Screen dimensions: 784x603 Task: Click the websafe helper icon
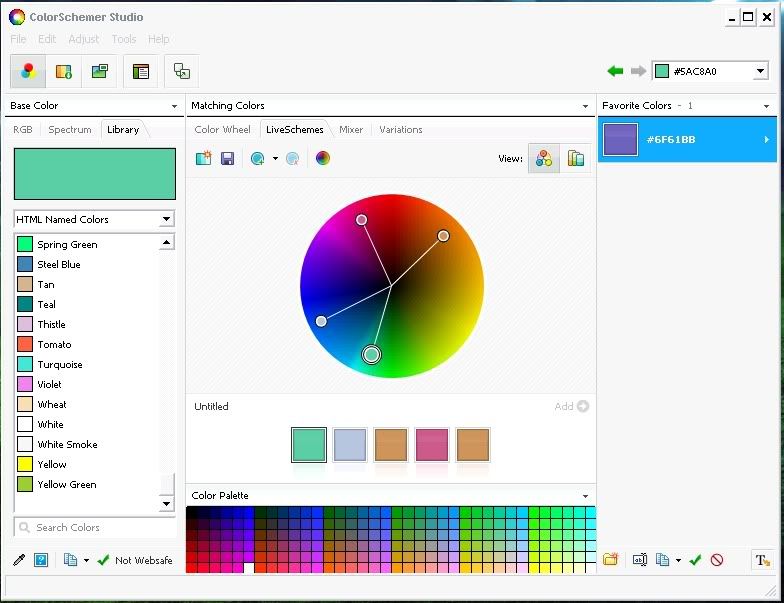(x=41, y=560)
